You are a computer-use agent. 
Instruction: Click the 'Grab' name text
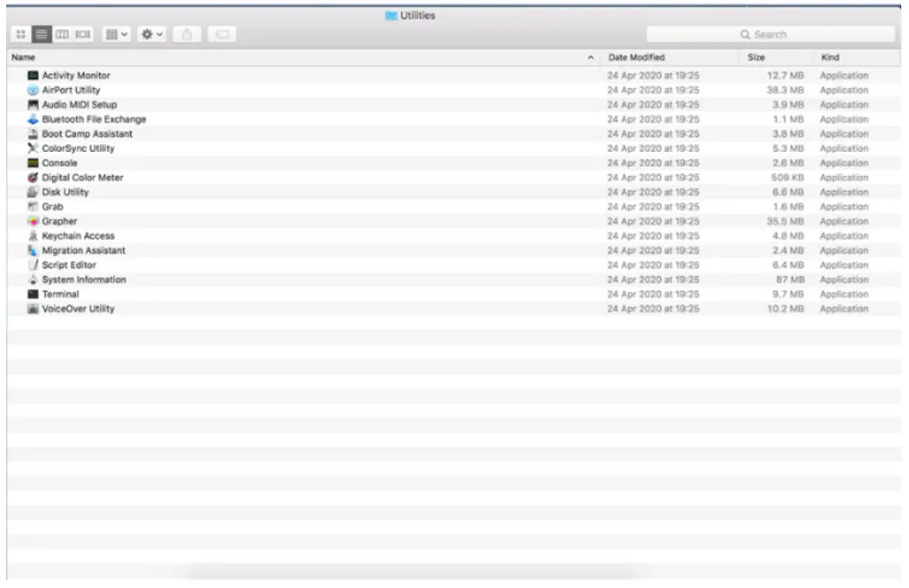(52, 206)
